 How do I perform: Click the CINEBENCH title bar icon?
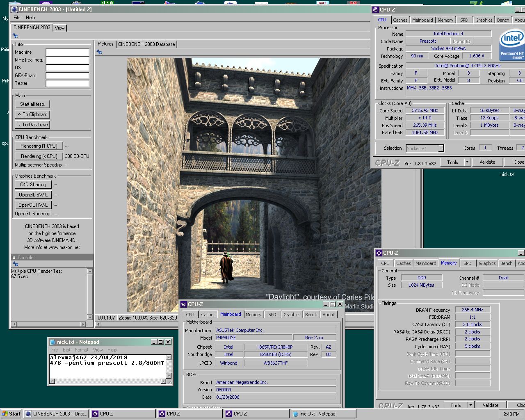click(14, 9)
